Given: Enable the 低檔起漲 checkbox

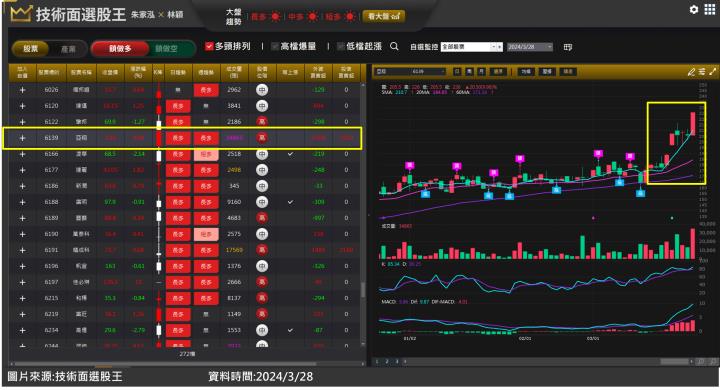Looking at the screenshot, I should pos(341,46).
